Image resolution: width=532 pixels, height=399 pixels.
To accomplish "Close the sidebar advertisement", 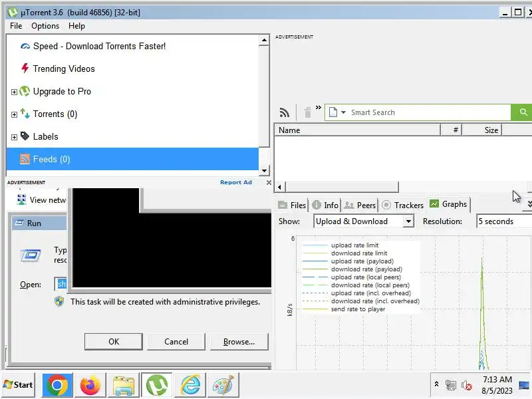I will pyautogui.click(x=269, y=182).
